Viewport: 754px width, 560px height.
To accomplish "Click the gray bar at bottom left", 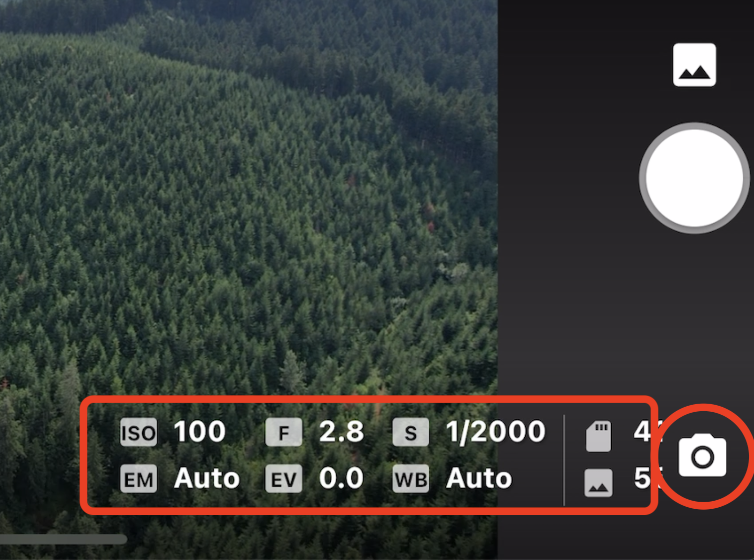I will 63,539.
